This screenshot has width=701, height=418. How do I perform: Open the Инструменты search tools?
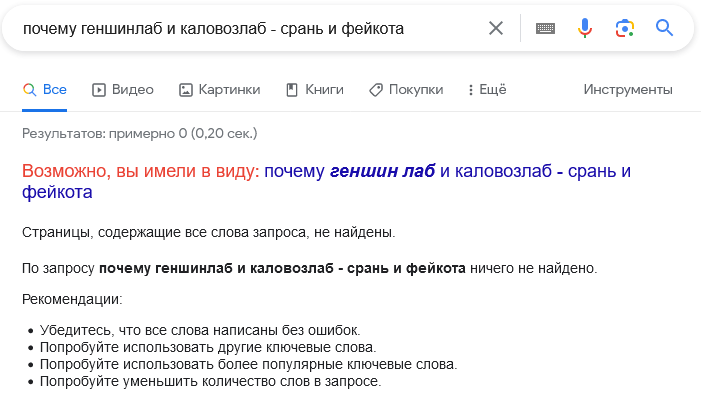tap(628, 90)
